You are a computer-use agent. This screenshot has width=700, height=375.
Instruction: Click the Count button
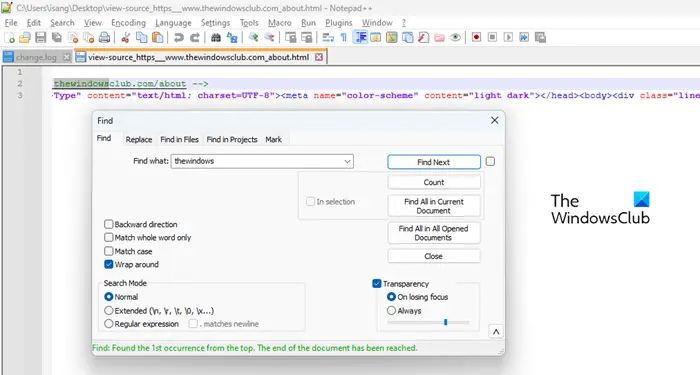coord(434,182)
